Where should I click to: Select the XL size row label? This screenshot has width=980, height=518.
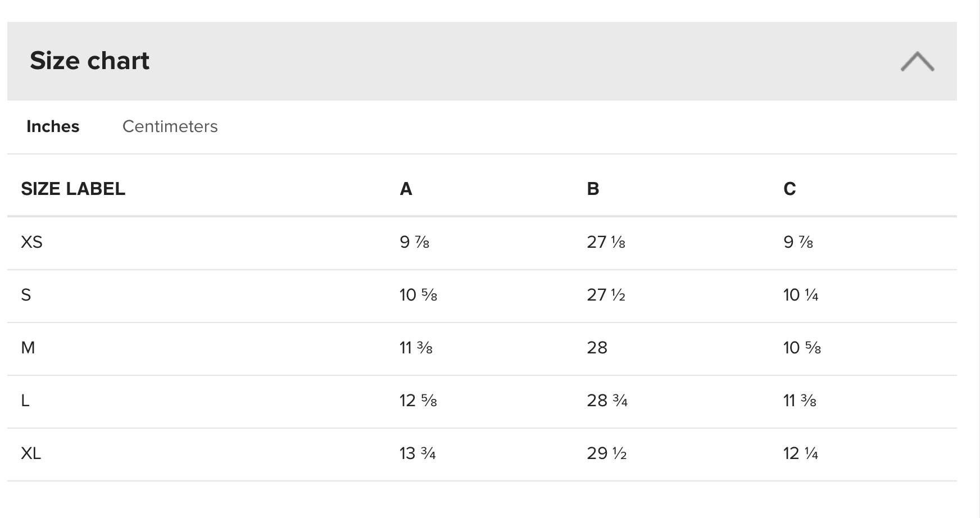click(x=31, y=453)
